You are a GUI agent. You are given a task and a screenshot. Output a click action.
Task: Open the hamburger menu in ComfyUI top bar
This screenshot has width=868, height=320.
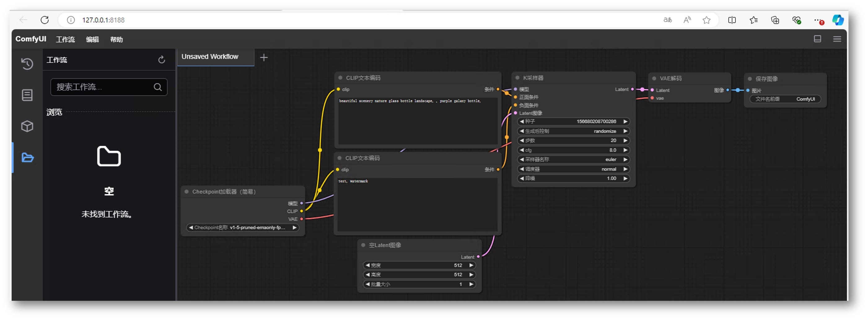tap(837, 39)
